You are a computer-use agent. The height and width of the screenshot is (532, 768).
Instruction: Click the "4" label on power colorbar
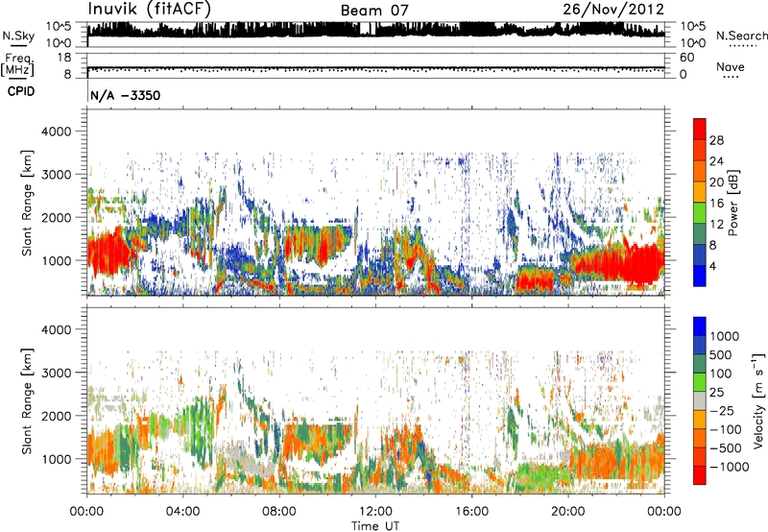[x=712, y=266]
